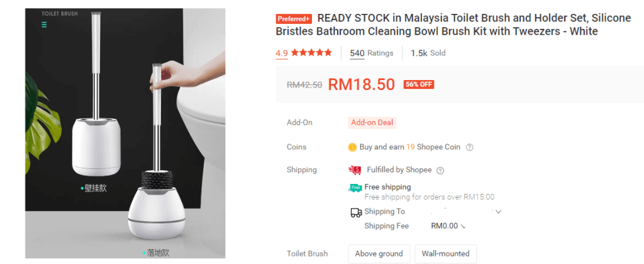Viewport: 644px width, 264px height.
Task: Click the 56% OFF discount badge
Action: tap(418, 84)
